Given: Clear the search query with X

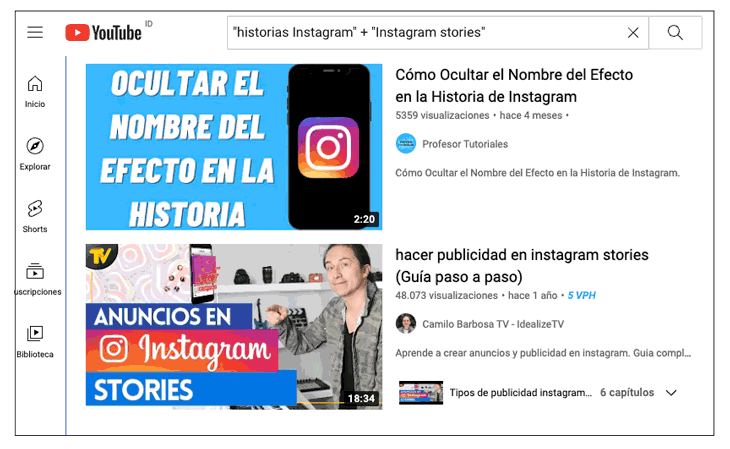Looking at the screenshot, I should click(x=633, y=33).
